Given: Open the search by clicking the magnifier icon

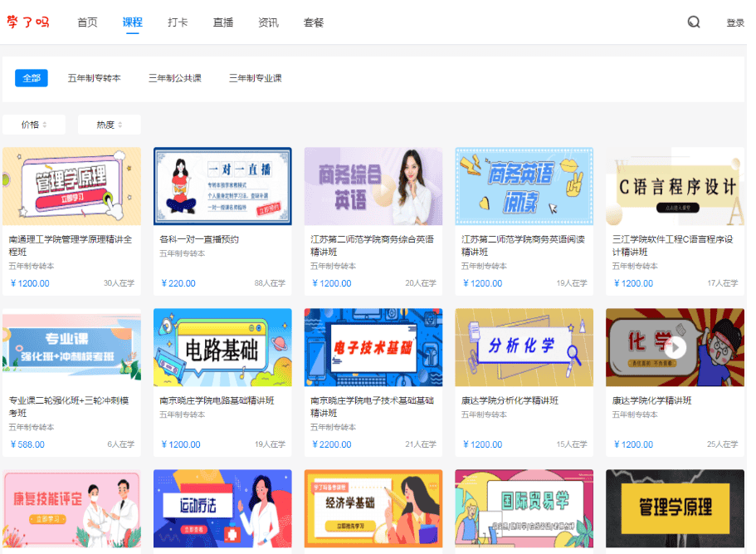Looking at the screenshot, I should click(x=694, y=22).
